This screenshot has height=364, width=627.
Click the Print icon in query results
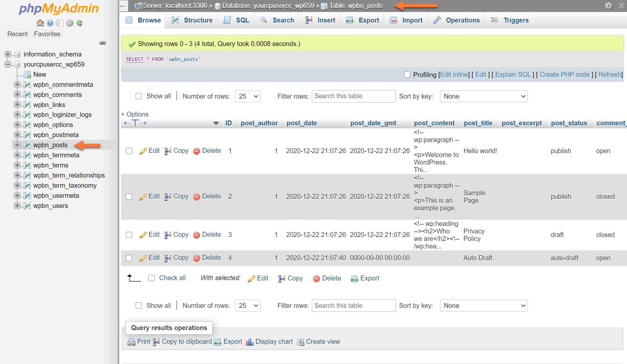pos(131,342)
